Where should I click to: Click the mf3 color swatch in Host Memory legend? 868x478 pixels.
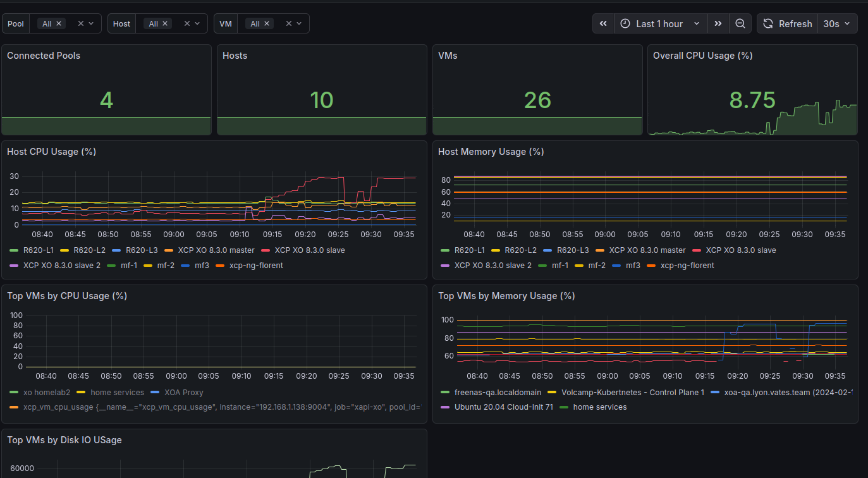617,266
